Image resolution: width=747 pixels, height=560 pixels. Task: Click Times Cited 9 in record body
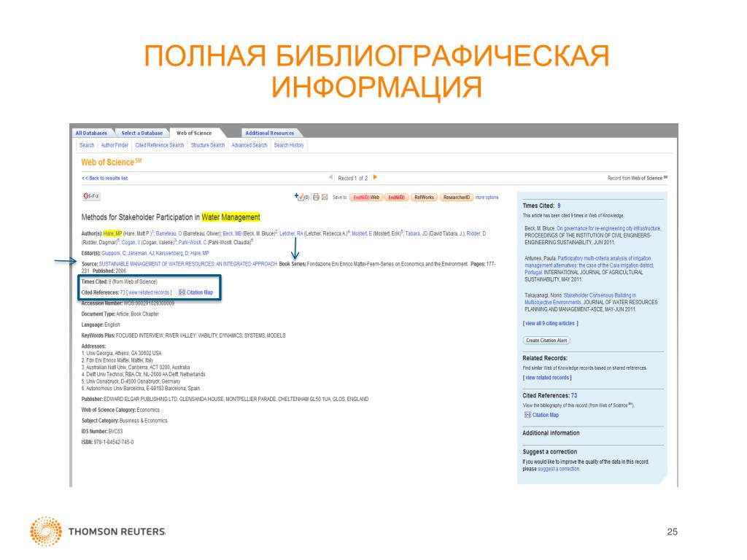point(109,282)
